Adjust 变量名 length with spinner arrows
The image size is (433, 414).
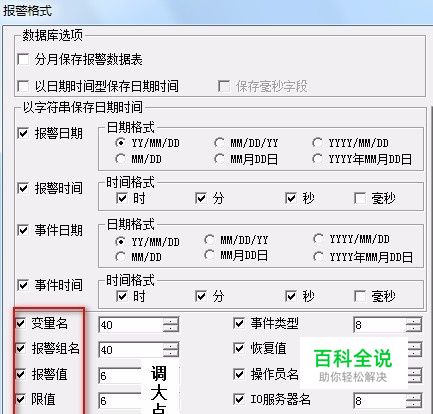[x=171, y=325]
